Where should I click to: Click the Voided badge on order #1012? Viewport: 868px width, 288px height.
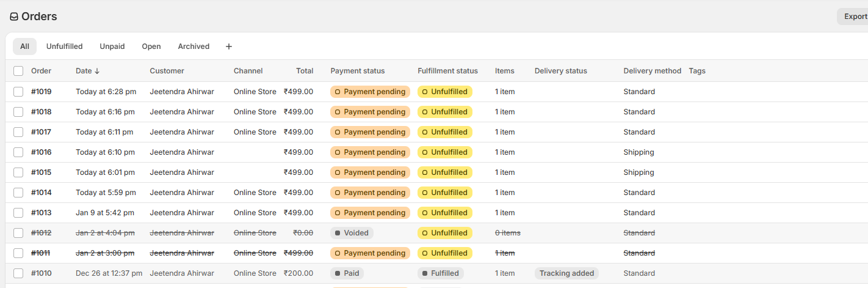[352, 233]
